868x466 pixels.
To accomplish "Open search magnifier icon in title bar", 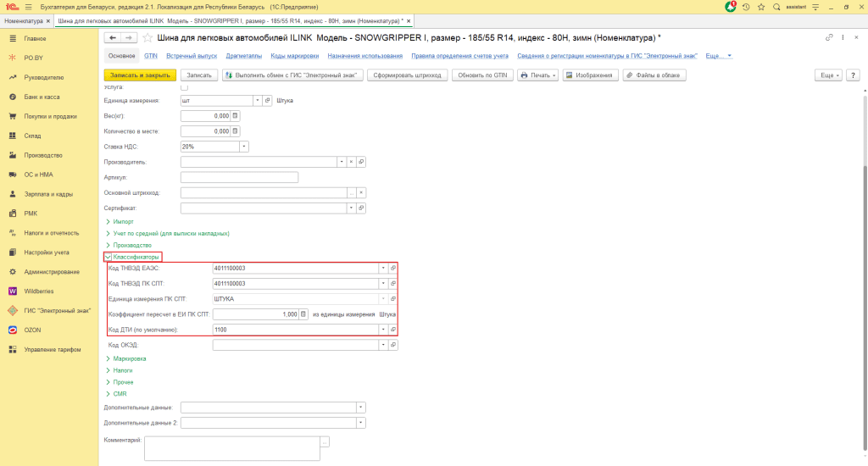I will tap(776, 7).
